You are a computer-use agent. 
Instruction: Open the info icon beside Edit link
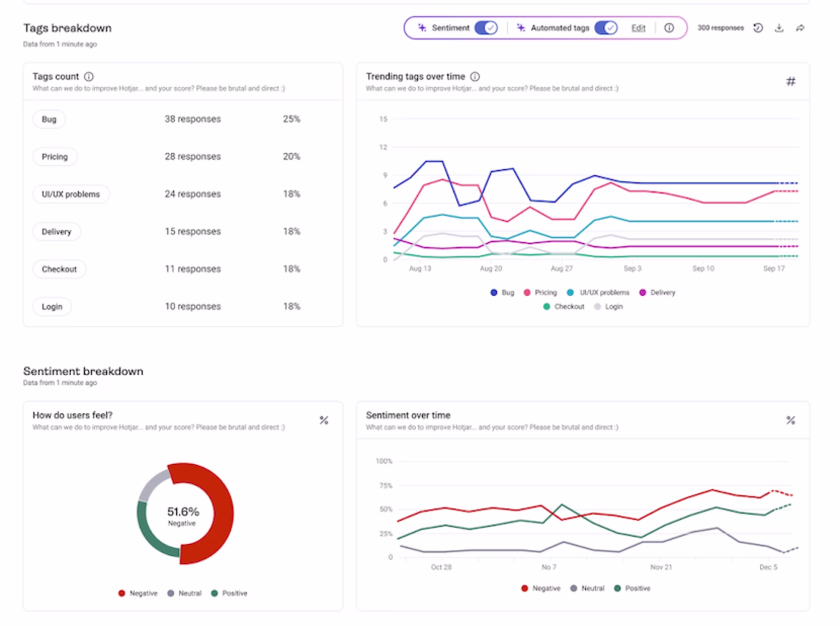tap(669, 28)
